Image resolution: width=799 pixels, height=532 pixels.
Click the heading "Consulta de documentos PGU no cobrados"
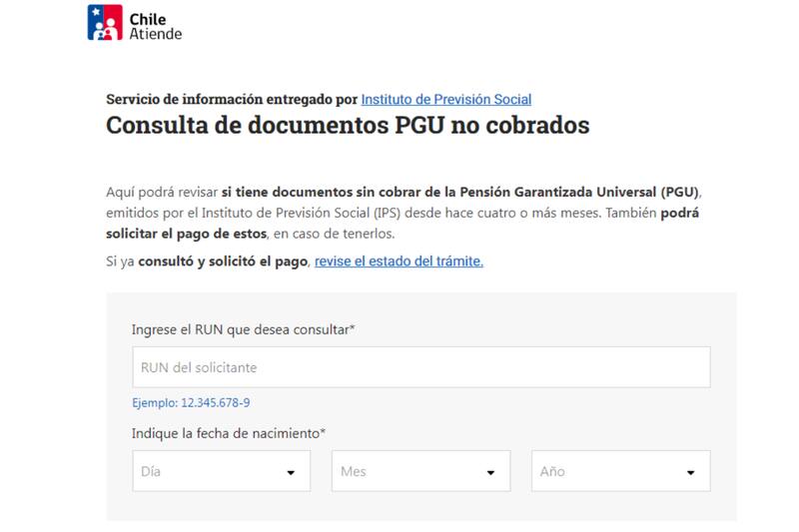348,126
